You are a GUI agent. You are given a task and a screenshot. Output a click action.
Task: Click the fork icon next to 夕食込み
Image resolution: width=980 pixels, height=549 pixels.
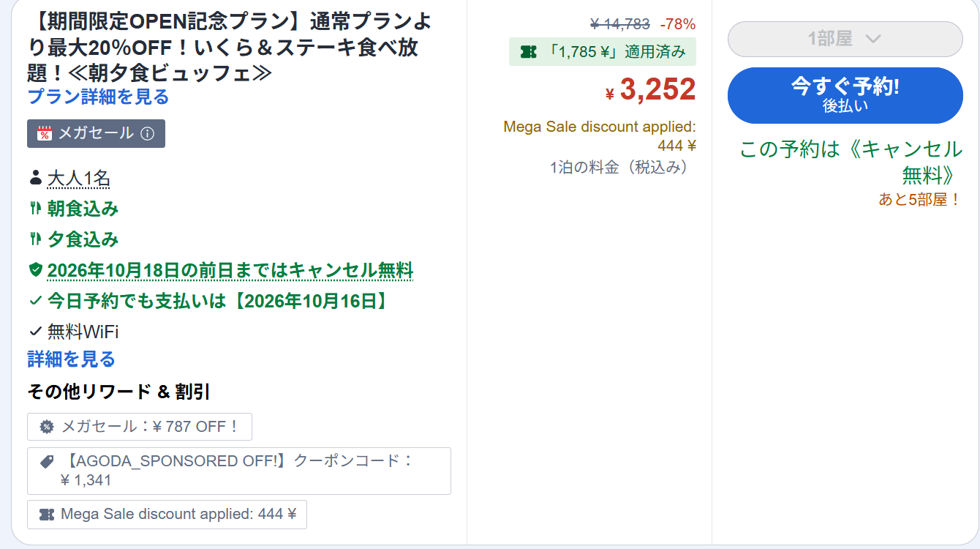[x=35, y=239]
